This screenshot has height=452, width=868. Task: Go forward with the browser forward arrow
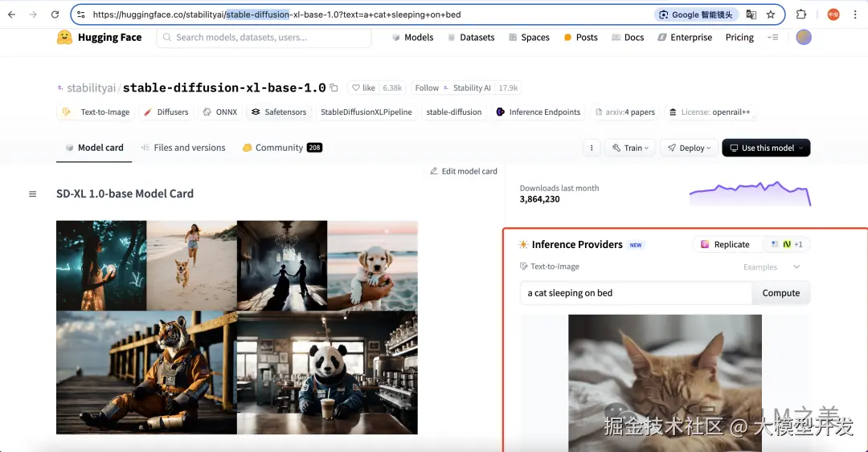pyautogui.click(x=33, y=14)
